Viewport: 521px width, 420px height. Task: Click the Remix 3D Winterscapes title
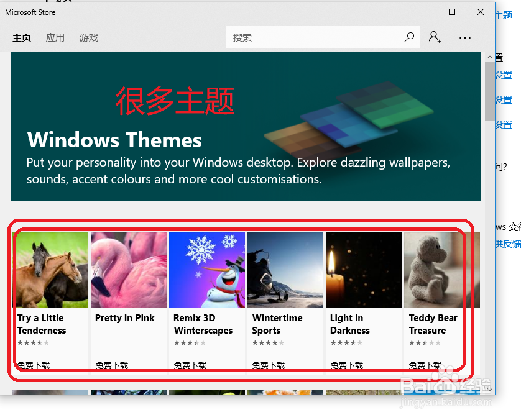point(203,324)
